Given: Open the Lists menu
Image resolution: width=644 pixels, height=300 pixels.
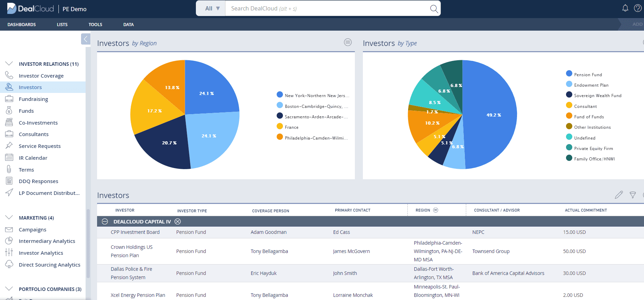Looking at the screenshot, I should point(62,24).
